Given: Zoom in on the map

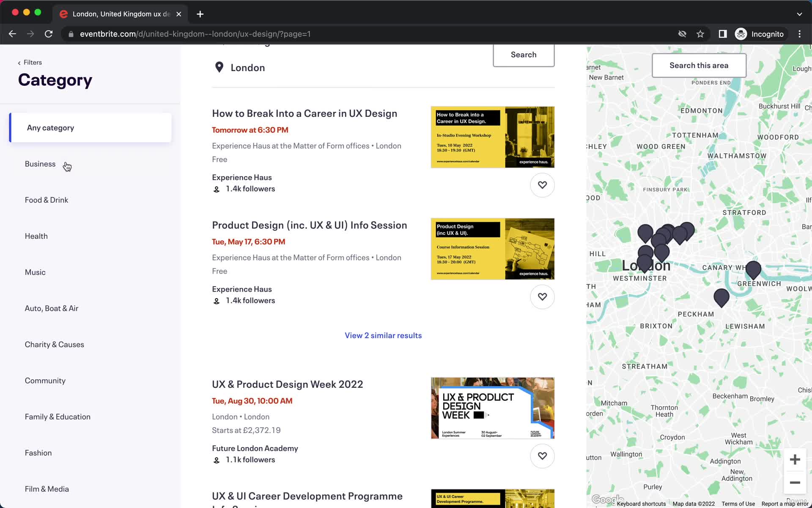Looking at the screenshot, I should (x=795, y=459).
